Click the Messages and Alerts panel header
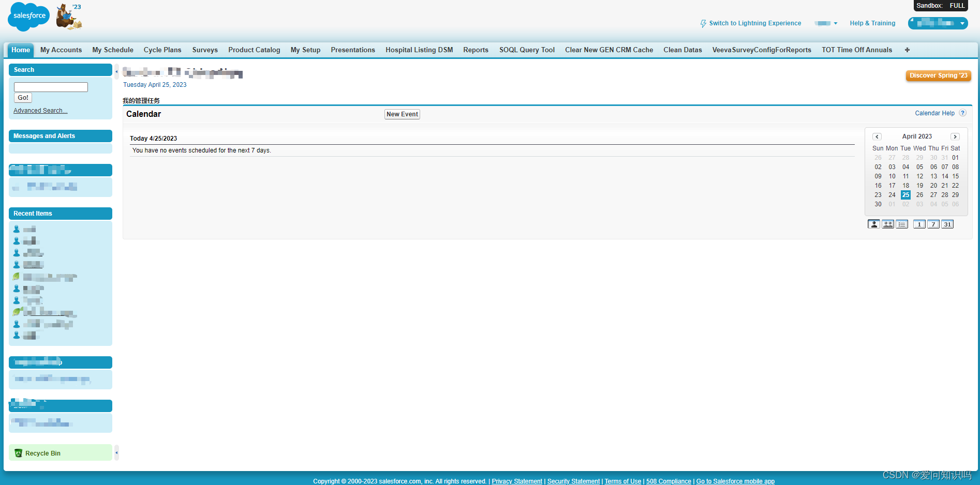The height and width of the screenshot is (485, 980). pos(61,136)
